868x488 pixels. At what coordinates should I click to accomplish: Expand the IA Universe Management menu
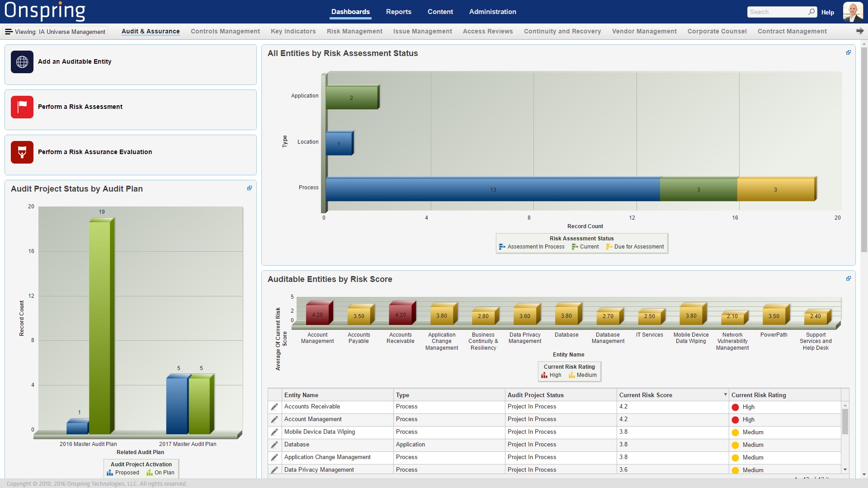point(9,32)
